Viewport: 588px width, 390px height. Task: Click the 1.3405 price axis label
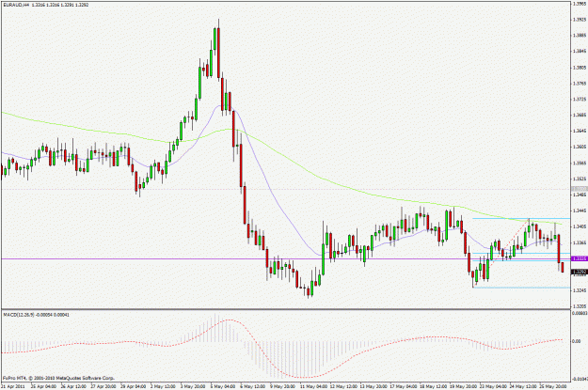[x=580, y=226]
